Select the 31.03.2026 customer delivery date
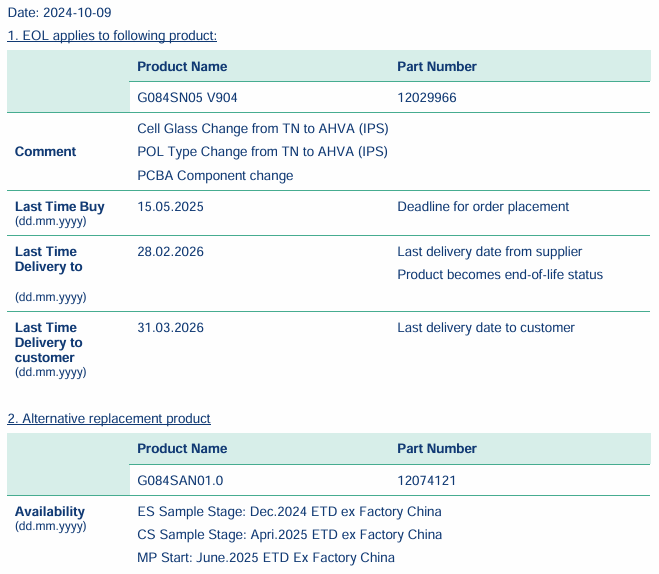The image size is (659, 574). [170, 328]
